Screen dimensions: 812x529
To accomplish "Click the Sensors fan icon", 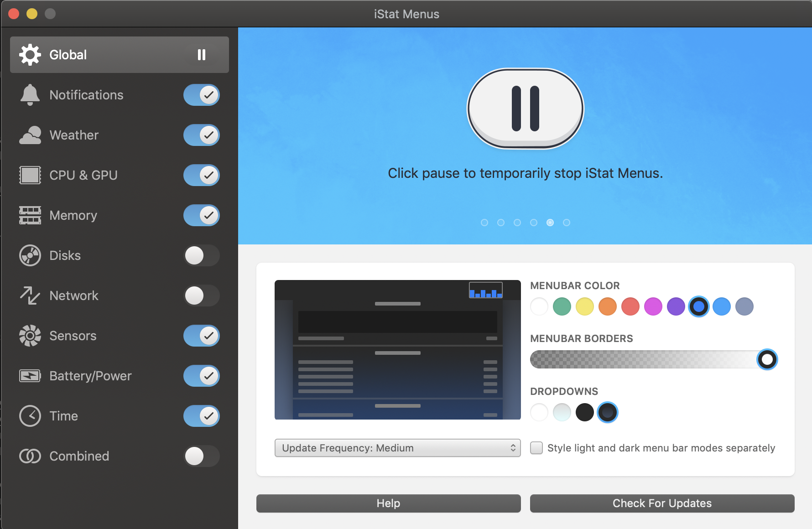I will 30,336.
